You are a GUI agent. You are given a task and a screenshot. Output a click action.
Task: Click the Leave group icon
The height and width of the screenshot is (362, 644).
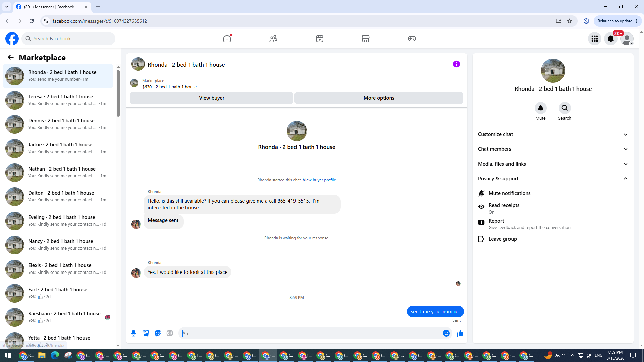coord(481,239)
